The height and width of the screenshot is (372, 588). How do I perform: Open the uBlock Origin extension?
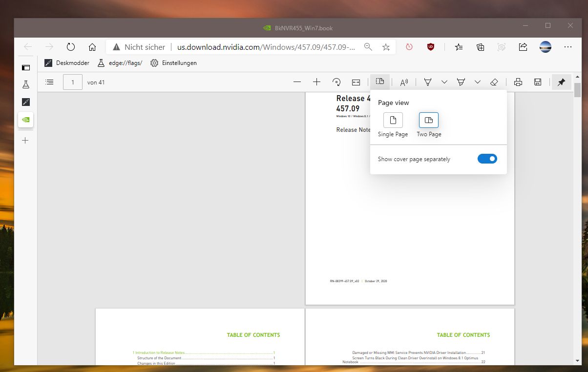[431, 47]
